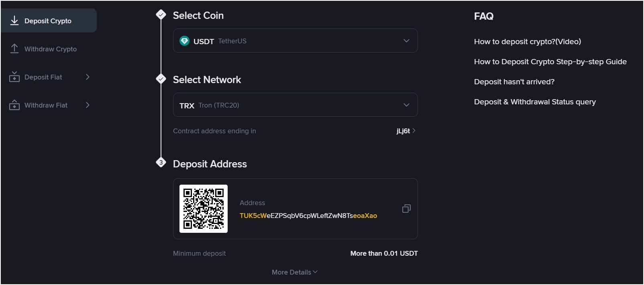Select Deposit Crypto in the sidebar
The height and width of the screenshot is (285, 644).
48,20
